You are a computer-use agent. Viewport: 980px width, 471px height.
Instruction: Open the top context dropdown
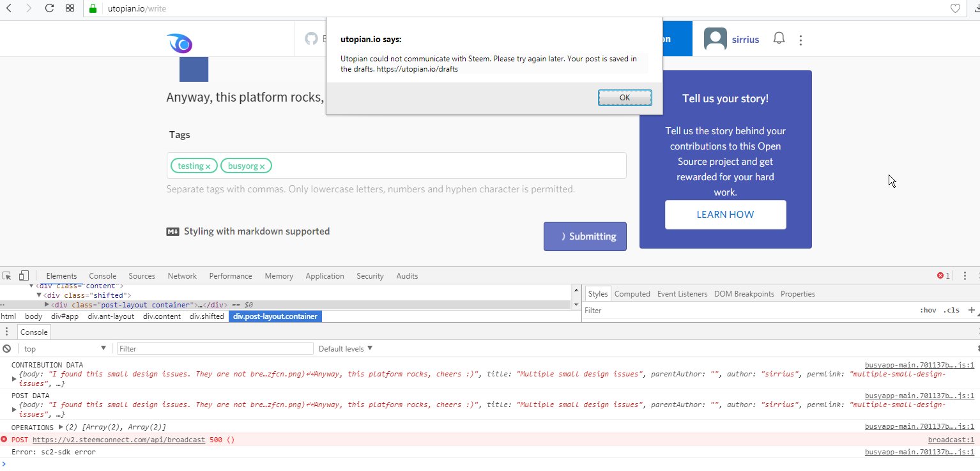pos(64,348)
